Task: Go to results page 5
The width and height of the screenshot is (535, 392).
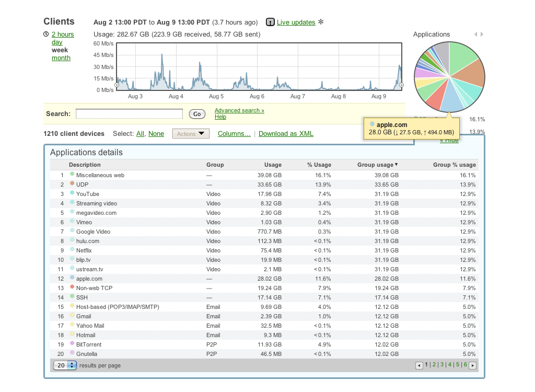Action: tap(458, 365)
